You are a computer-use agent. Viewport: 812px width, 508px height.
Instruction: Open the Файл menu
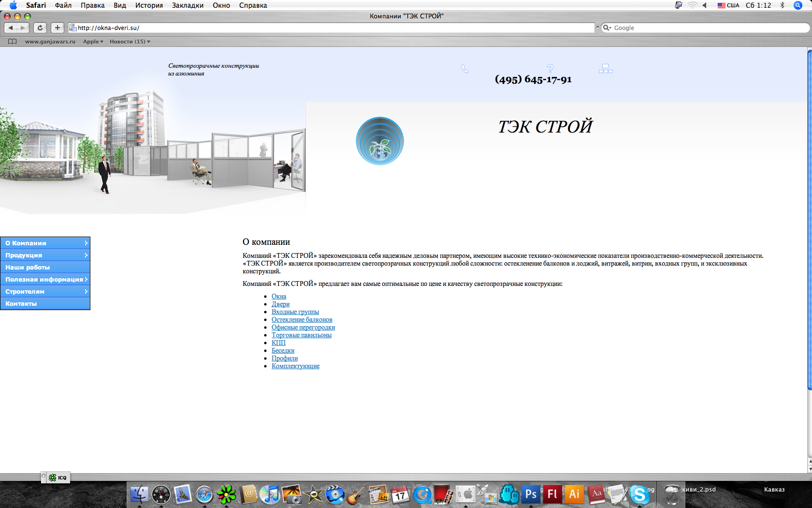[63, 5]
